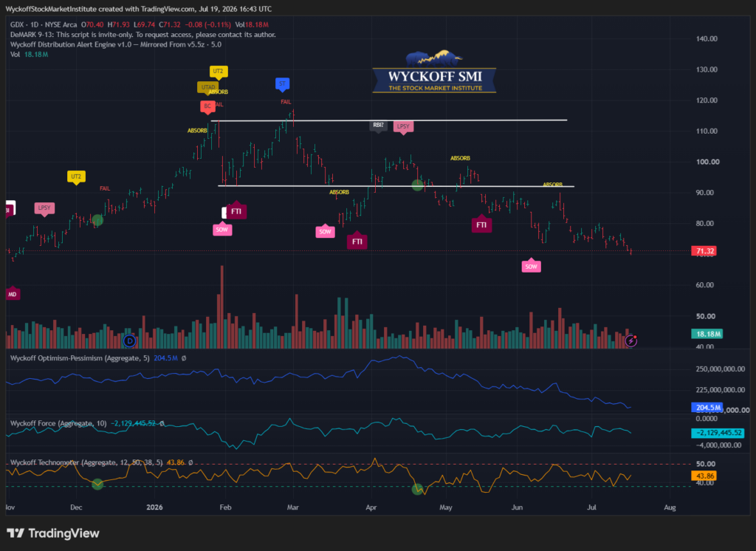The width and height of the screenshot is (756, 551).
Task: Open the Wyckoff Force indicator title
Action: point(58,423)
